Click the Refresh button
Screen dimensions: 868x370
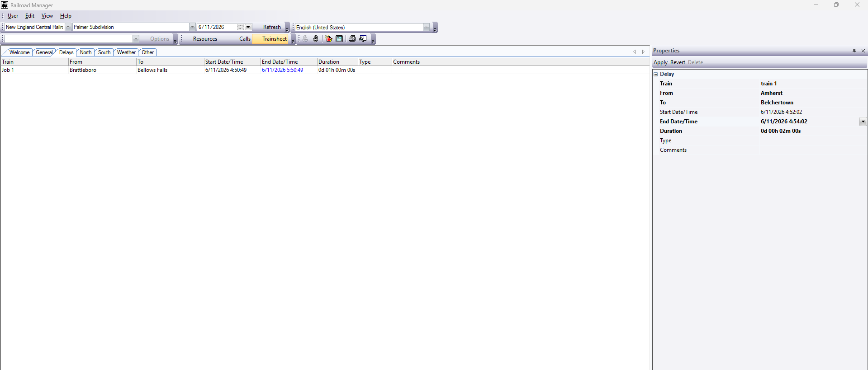272,27
